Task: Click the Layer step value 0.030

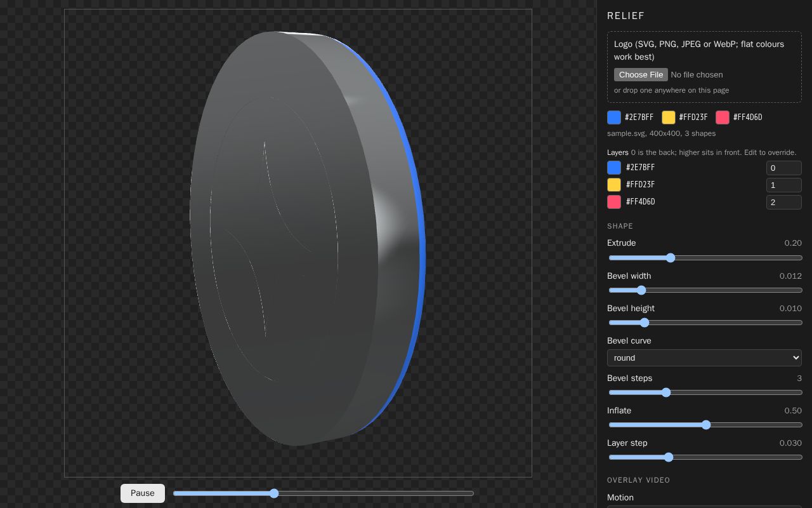Action: click(x=790, y=443)
